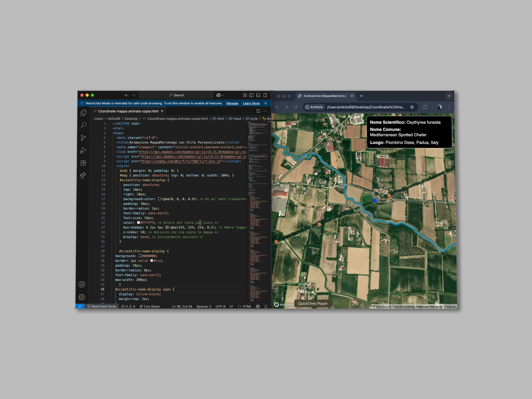Close the Animazione MappaMarzenego browser tab

352,96
